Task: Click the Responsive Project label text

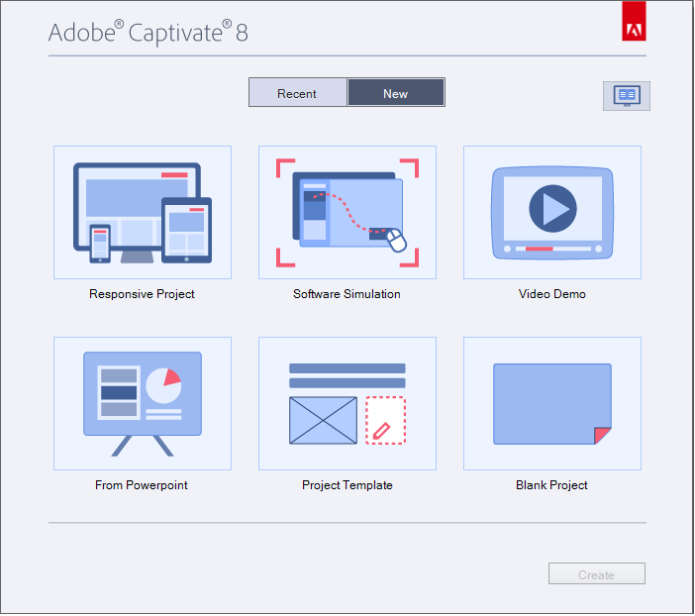Action: [x=142, y=294]
